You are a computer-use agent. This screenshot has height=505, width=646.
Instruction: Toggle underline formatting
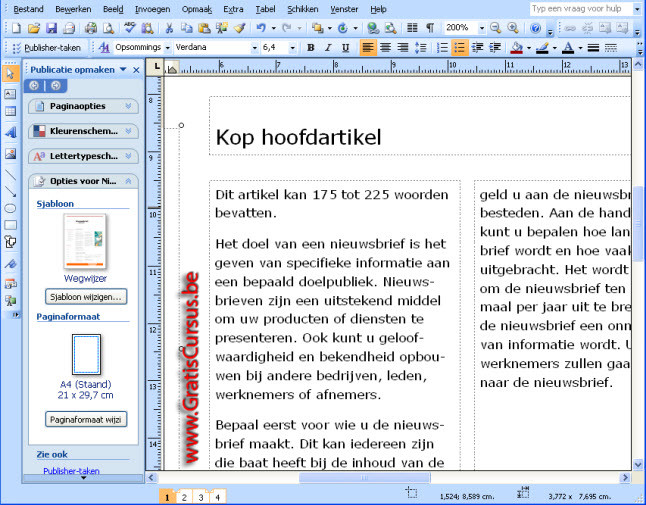coord(345,48)
